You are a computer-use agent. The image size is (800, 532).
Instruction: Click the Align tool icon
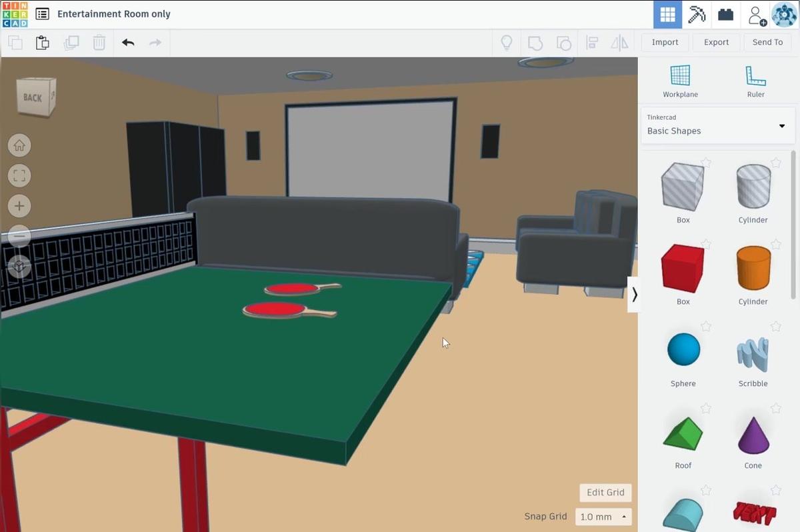[x=591, y=43]
